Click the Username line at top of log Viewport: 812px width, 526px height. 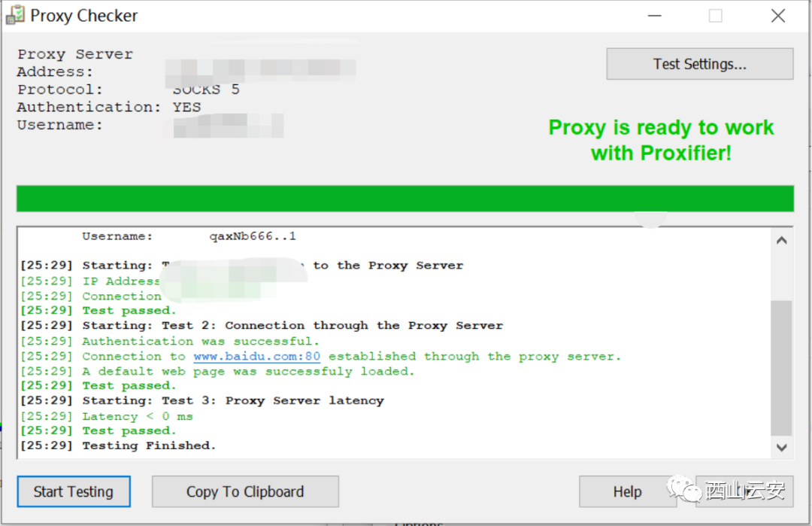point(189,236)
